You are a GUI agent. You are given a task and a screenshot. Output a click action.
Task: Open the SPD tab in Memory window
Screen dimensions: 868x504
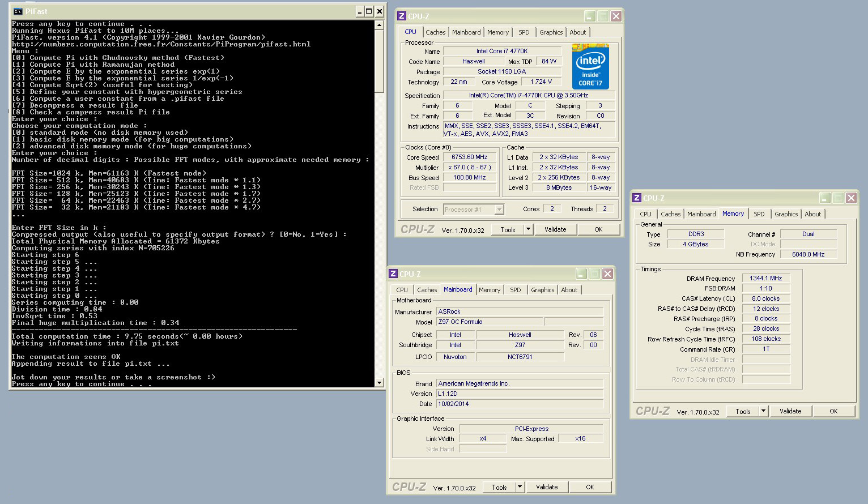(x=759, y=214)
